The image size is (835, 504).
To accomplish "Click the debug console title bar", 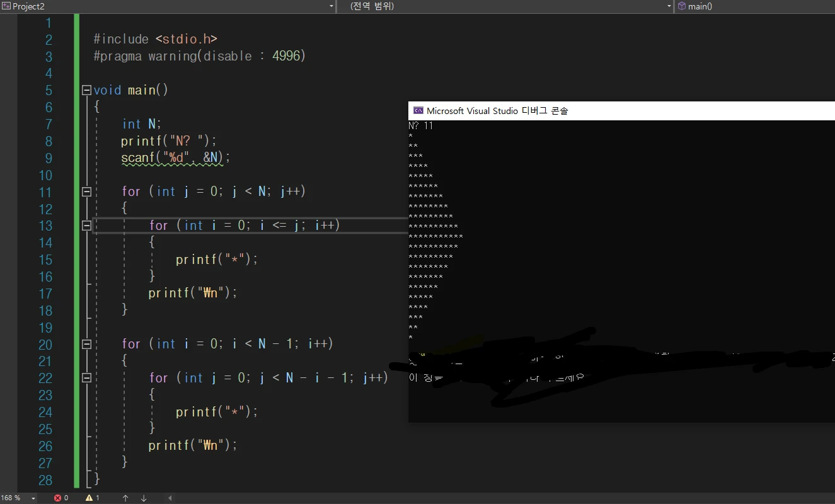I will click(621, 110).
